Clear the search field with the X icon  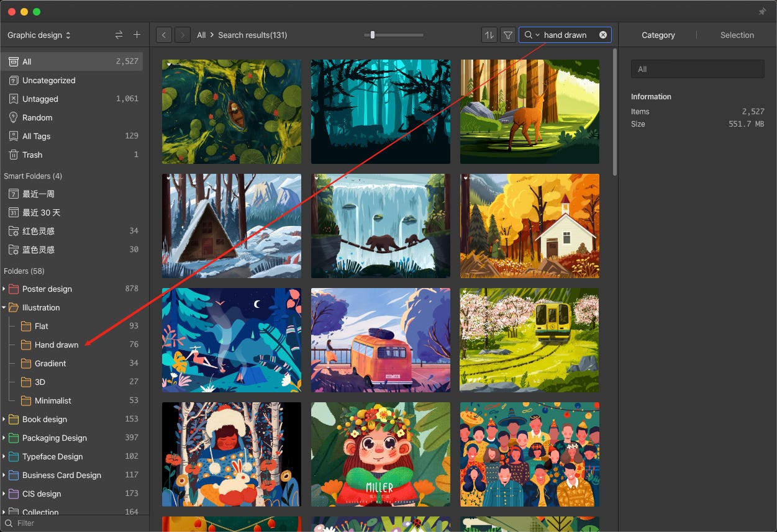coord(602,35)
